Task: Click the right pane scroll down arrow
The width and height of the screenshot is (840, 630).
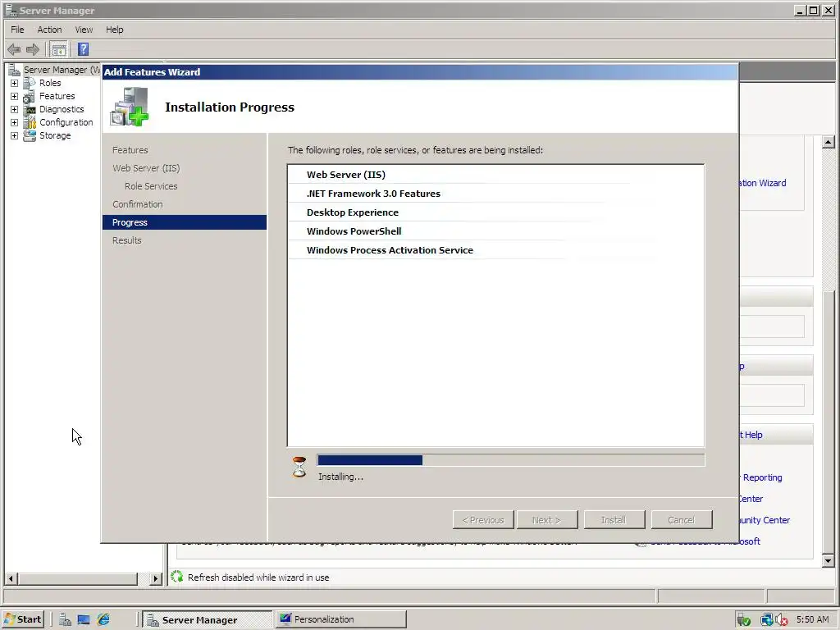Action: 829,561
